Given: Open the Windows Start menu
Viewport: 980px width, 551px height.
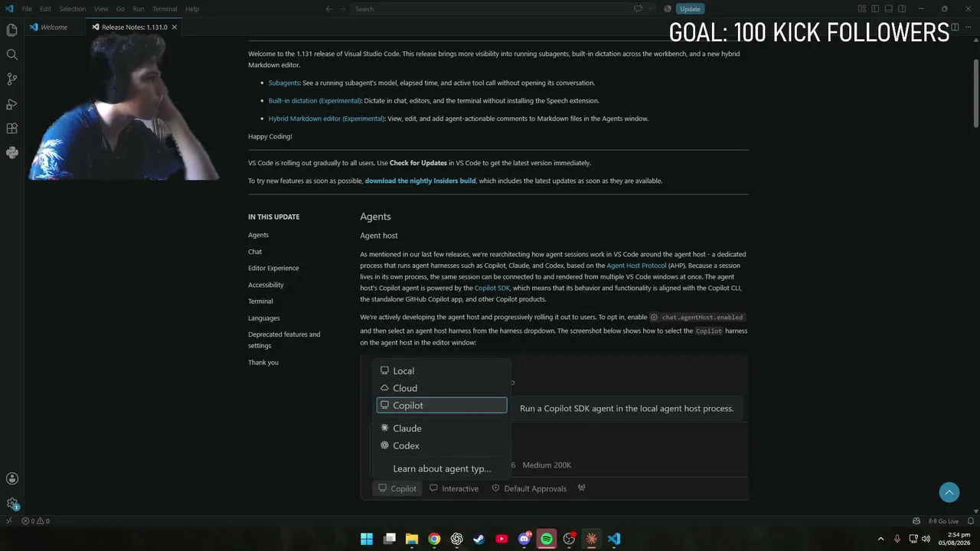Looking at the screenshot, I should click(x=367, y=539).
